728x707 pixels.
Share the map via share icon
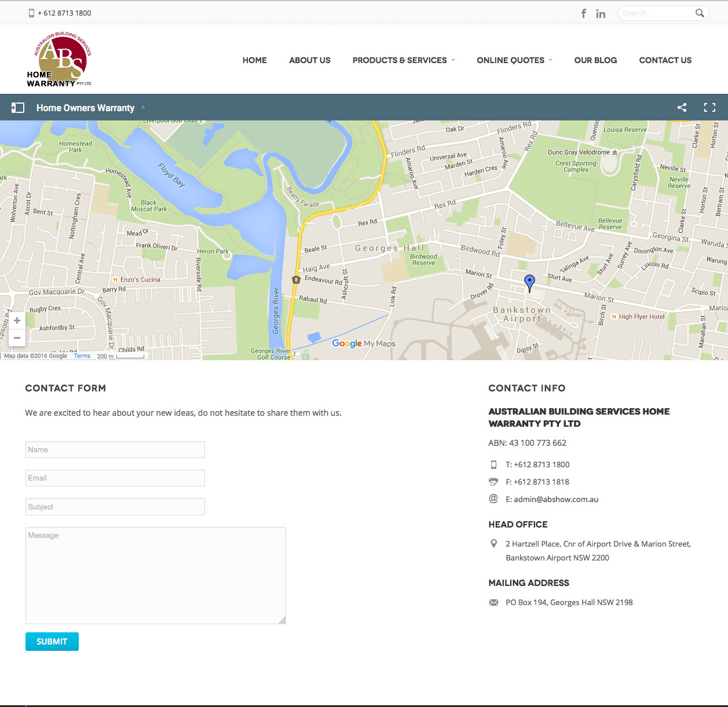(682, 108)
